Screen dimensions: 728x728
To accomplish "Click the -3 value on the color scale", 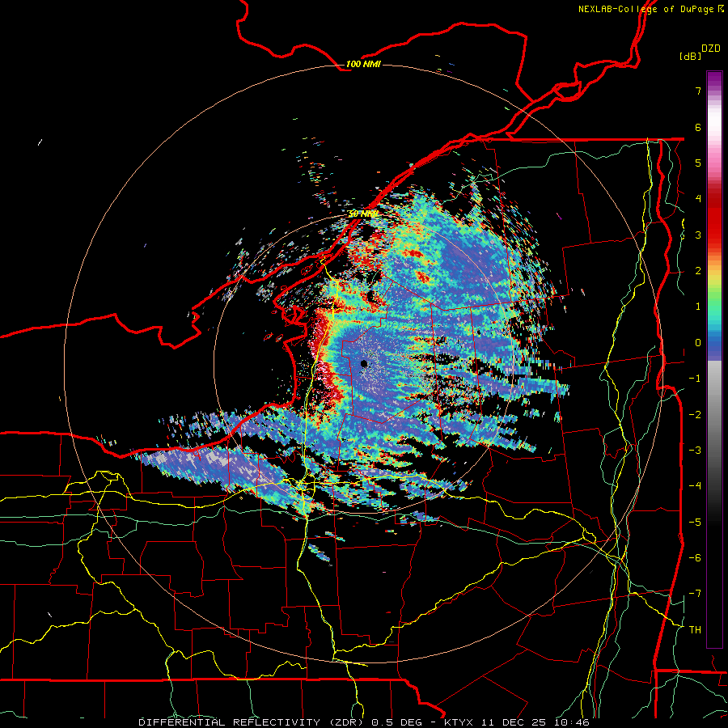I will [695, 451].
